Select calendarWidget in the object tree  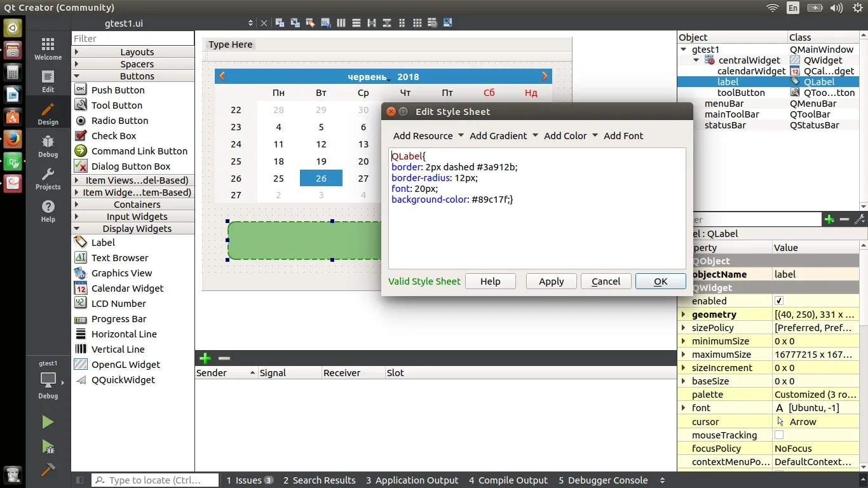click(751, 71)
